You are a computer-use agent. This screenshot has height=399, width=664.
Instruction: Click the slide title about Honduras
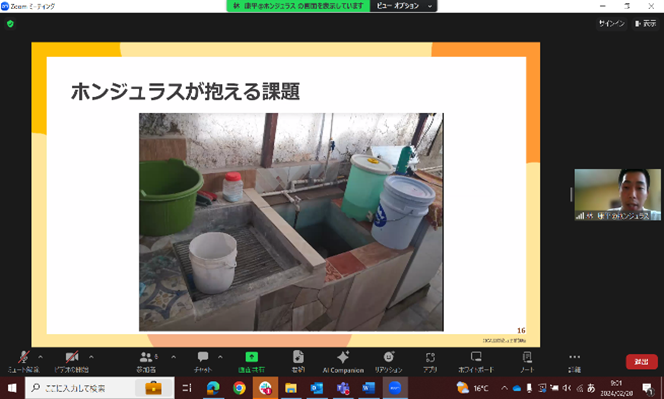(x=185, y=91)
